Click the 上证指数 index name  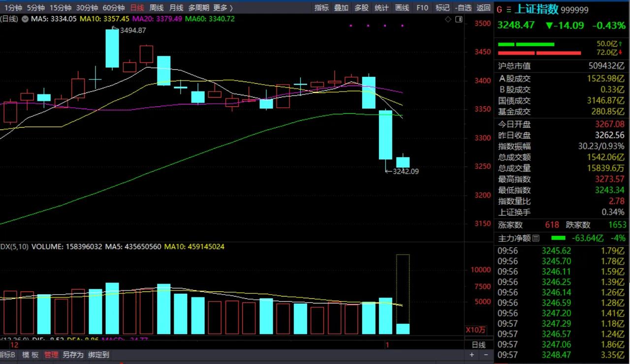(x=536, y=9)
